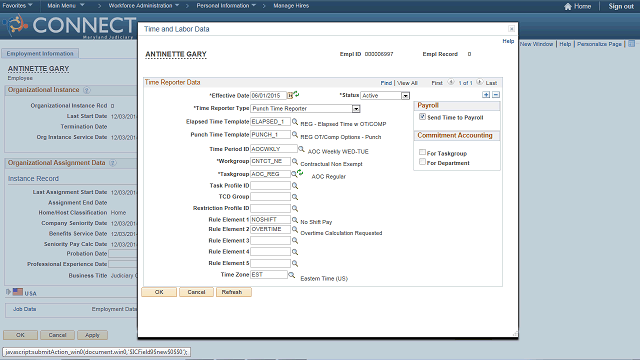The height and width of the screenshot is (360, 640).
Task: Add a new Time Reporter Data row
Action: pyautogui.click(x=486, y=95)
